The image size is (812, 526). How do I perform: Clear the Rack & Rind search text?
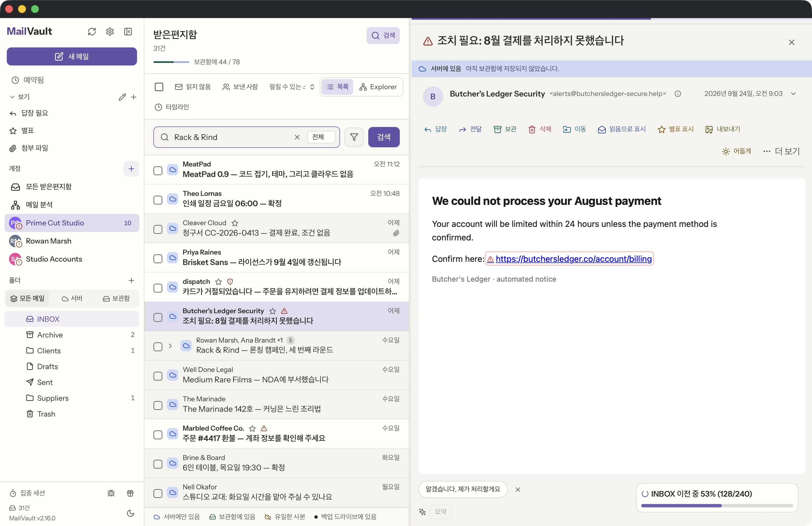297,137
